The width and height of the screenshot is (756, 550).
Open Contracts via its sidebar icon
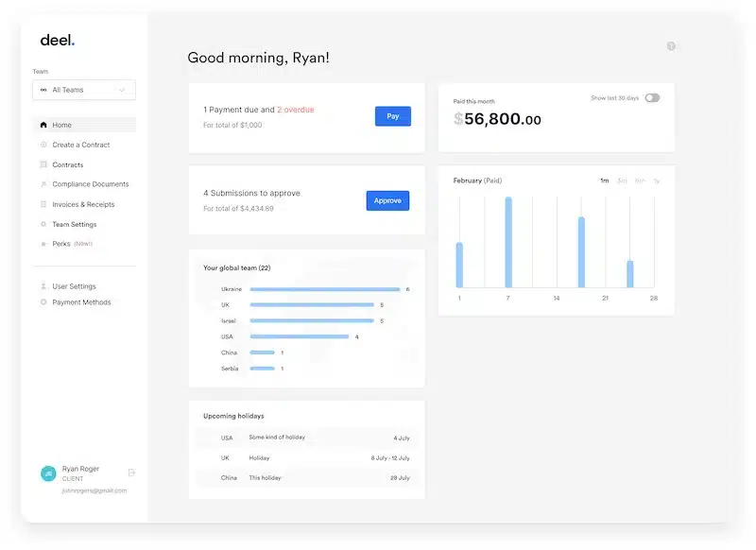click(x=42, y=164)
